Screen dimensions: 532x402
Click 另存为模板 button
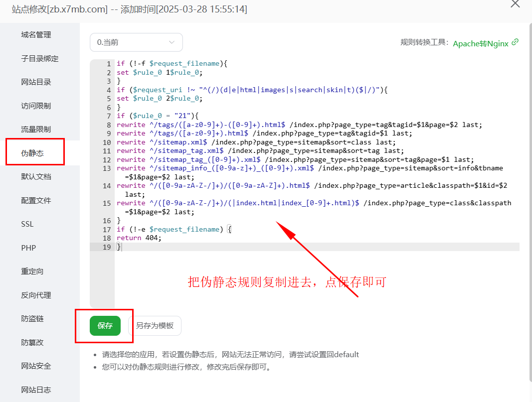pyautogui.click(x=155, y=326)
